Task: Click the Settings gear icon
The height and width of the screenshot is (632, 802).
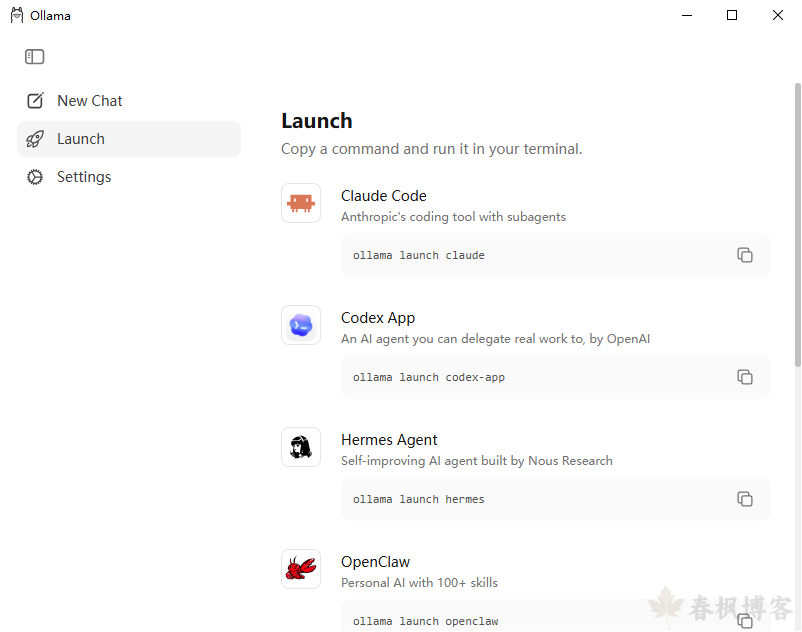Action: coord(35,177)
